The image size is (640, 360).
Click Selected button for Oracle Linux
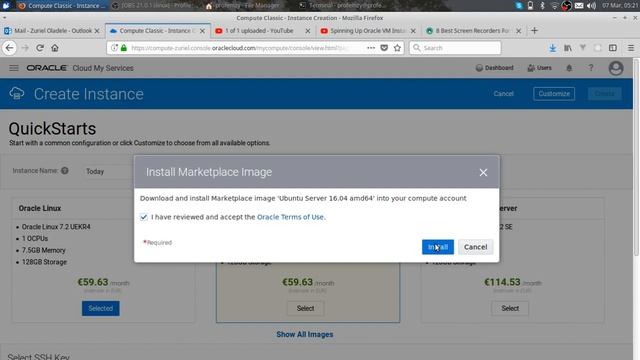pos(100,309)
